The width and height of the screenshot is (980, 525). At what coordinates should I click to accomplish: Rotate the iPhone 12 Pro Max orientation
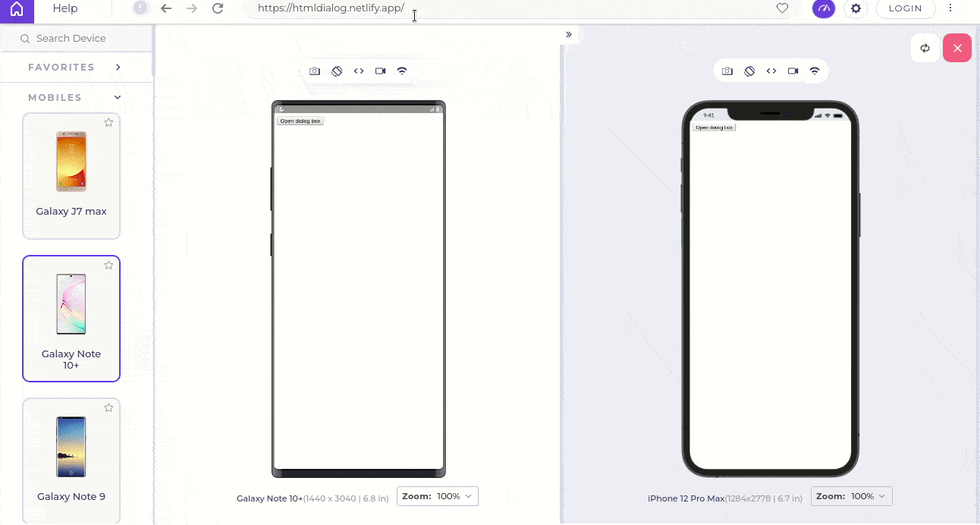coord(749,71)
